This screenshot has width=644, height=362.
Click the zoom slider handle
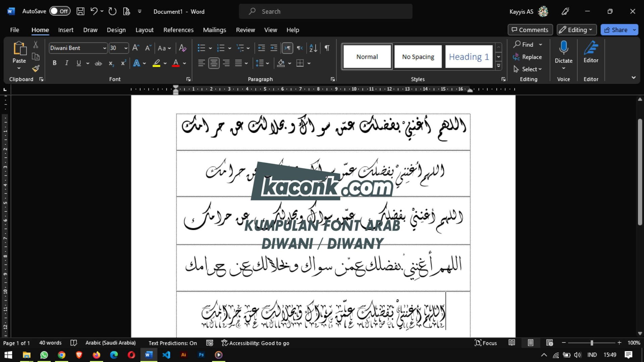click(x=592, y=343)
